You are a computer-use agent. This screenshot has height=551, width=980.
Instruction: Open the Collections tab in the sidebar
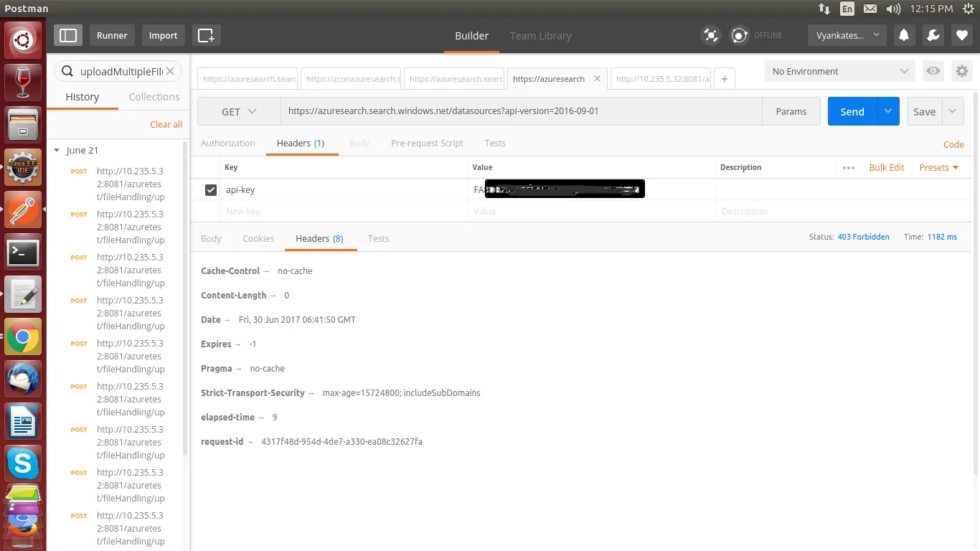click(x=154, y=97)
